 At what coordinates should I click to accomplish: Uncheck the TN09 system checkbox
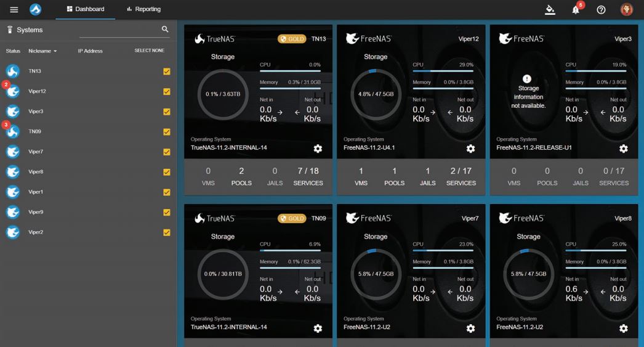point(167,132)
